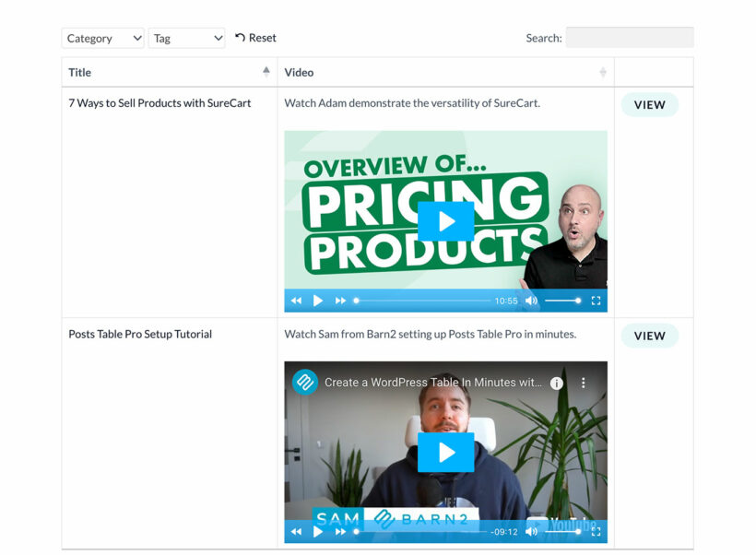Play the SureCart video using center play button

[445, 221]
